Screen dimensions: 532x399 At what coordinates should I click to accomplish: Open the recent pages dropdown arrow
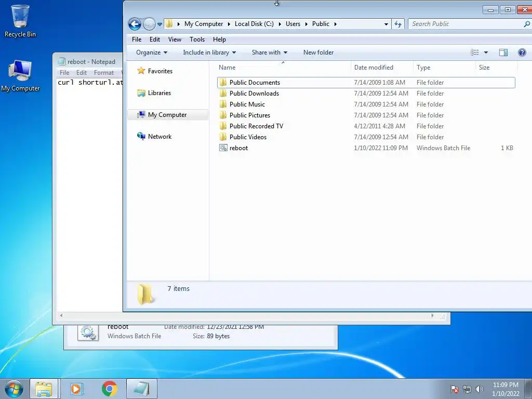point(159,24)
